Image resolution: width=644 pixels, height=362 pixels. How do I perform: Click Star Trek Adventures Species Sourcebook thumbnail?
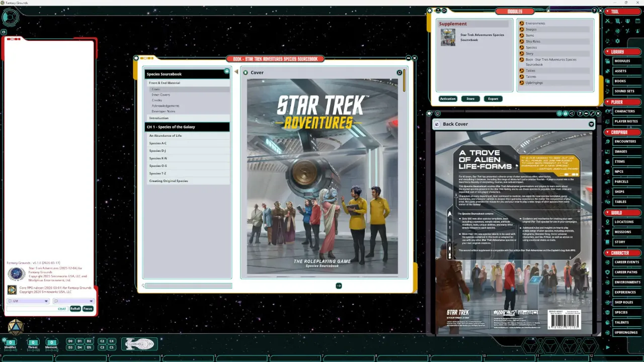coord(448,37)
